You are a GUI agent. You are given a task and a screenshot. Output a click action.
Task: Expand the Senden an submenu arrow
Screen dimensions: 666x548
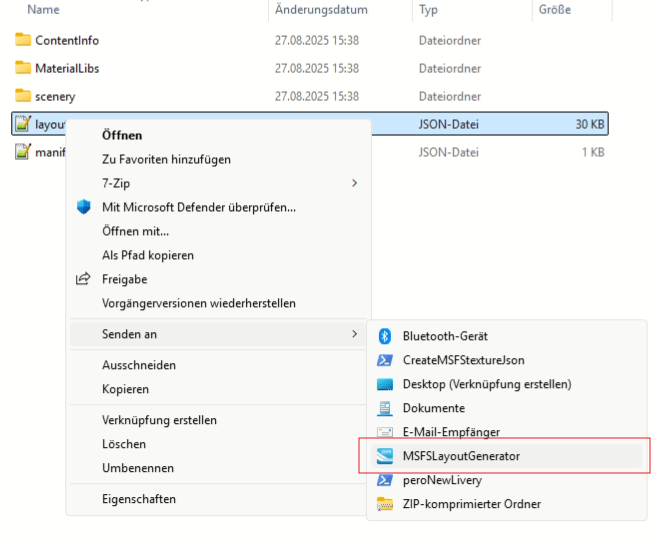coord(354,334)
